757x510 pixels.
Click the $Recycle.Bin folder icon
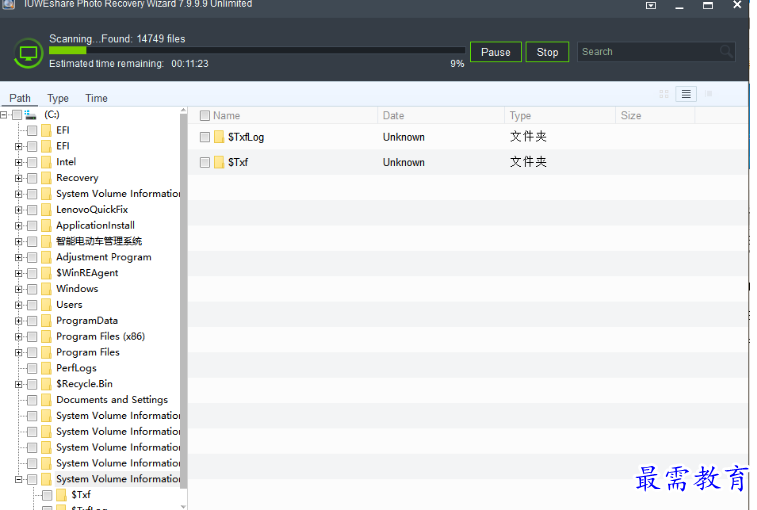click(46, 384)
